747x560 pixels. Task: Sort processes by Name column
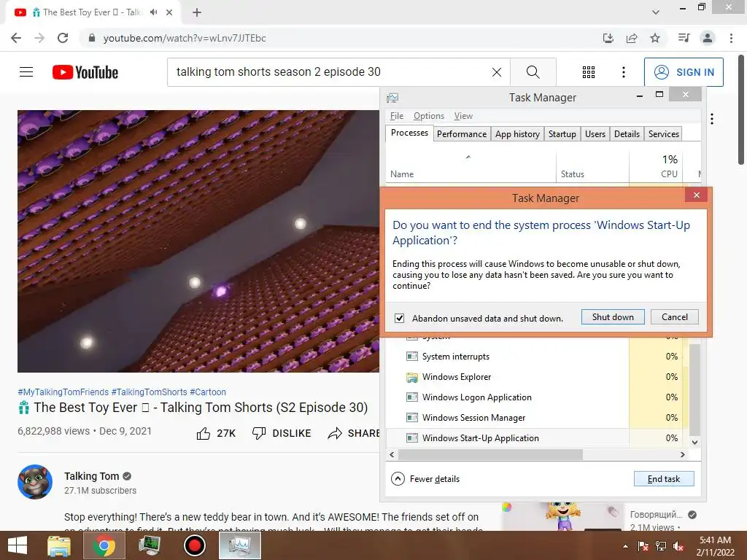click(471, 167)
